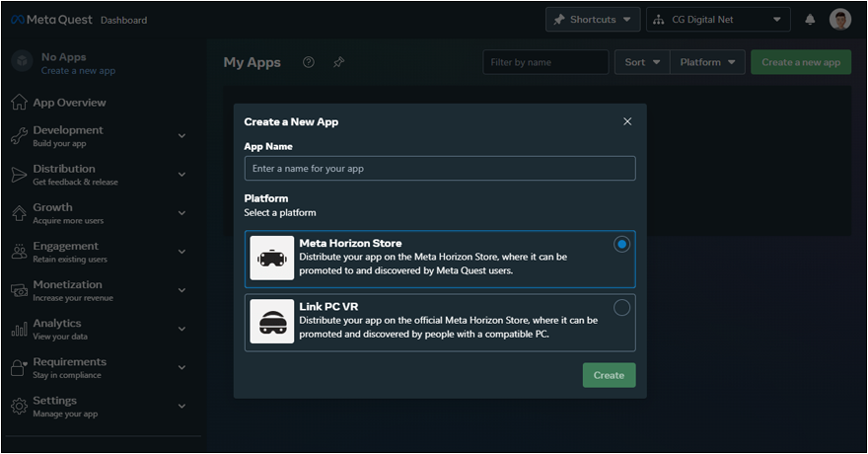Expand the Growth section chevron
Screen dimensions: 868x454
pos(181,213)
